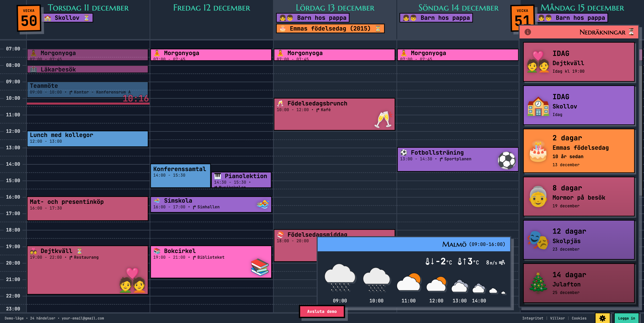Open Sunday's Barn hos pappa banner

(436, 18)
